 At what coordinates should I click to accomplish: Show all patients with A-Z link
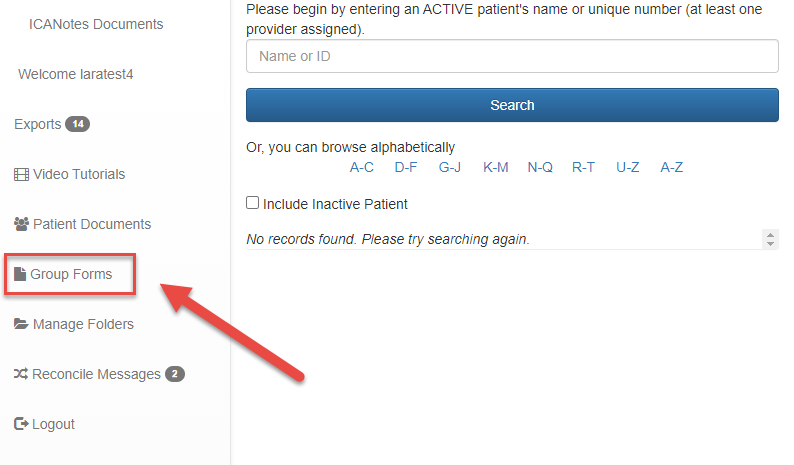(672, 167)
